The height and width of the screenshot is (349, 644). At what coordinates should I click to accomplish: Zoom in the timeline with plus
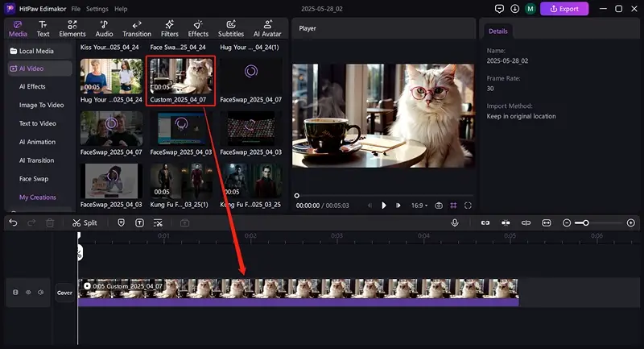[x=631, y=222]
